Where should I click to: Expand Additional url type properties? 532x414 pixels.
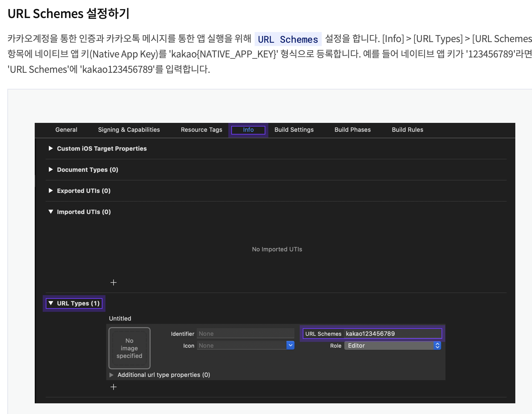point(111,375)
